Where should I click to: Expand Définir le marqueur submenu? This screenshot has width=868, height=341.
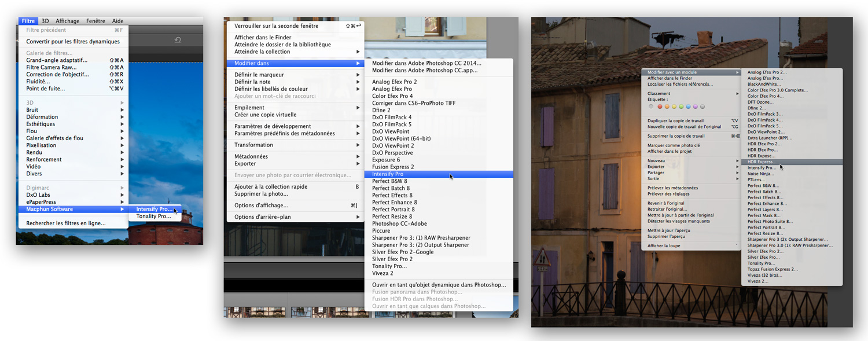295,75
